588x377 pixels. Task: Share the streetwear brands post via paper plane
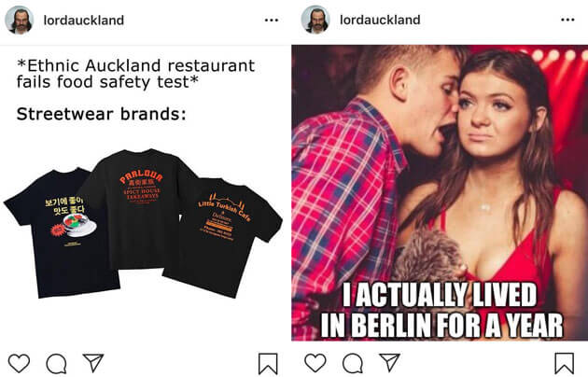tap(93, 362)
